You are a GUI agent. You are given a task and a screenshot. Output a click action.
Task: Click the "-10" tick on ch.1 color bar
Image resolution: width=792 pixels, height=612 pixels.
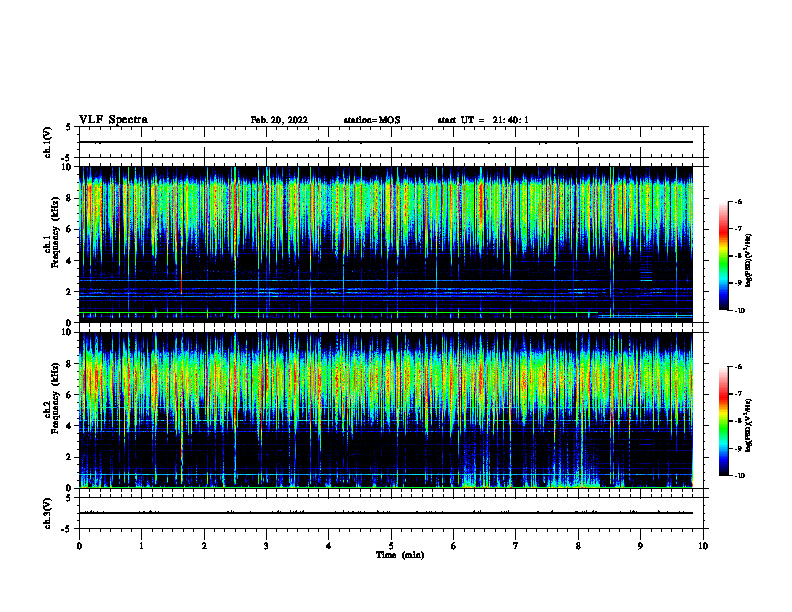tap(740, 311)
